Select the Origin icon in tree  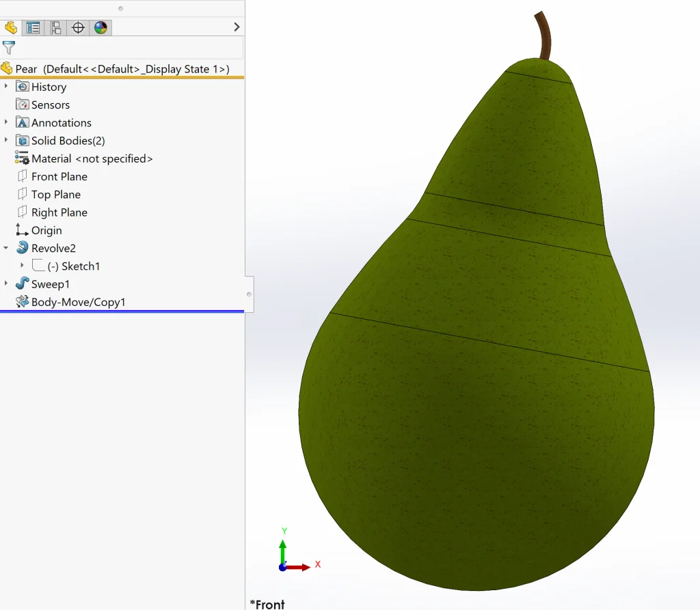(22, 230)
